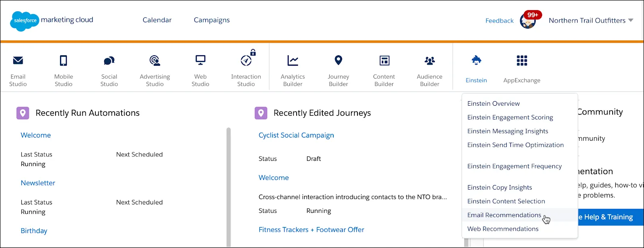
Task: Open the Welcome journey link
Action: click(x=274, y=178)
